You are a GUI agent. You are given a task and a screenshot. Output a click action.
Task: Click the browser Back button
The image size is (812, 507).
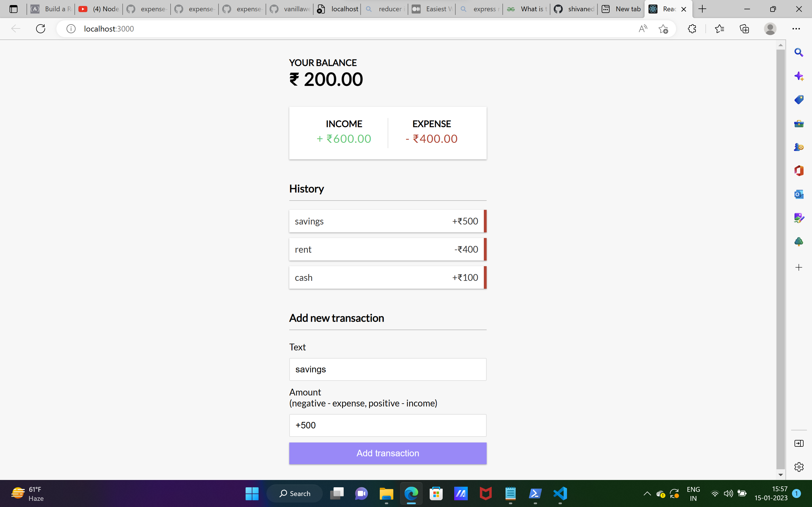(x=16, y=28)
